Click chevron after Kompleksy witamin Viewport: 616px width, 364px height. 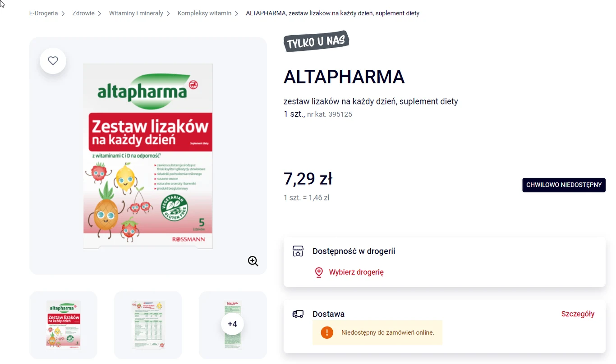(x=236, y=13)
